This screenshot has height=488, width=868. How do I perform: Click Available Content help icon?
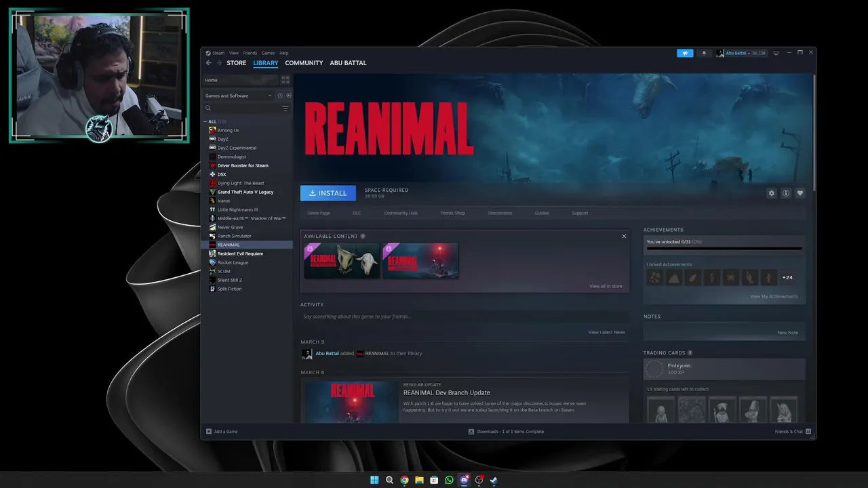[363, 237]
